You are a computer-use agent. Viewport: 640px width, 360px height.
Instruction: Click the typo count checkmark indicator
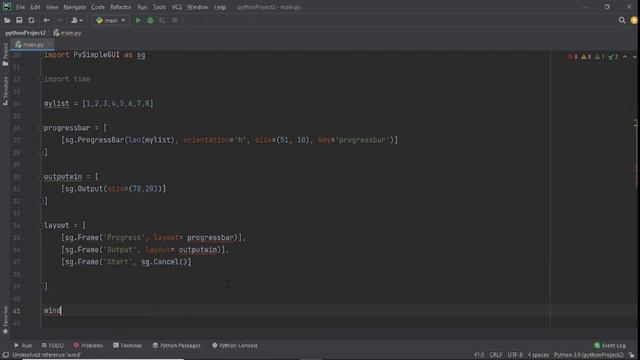[x=613, y=57]
